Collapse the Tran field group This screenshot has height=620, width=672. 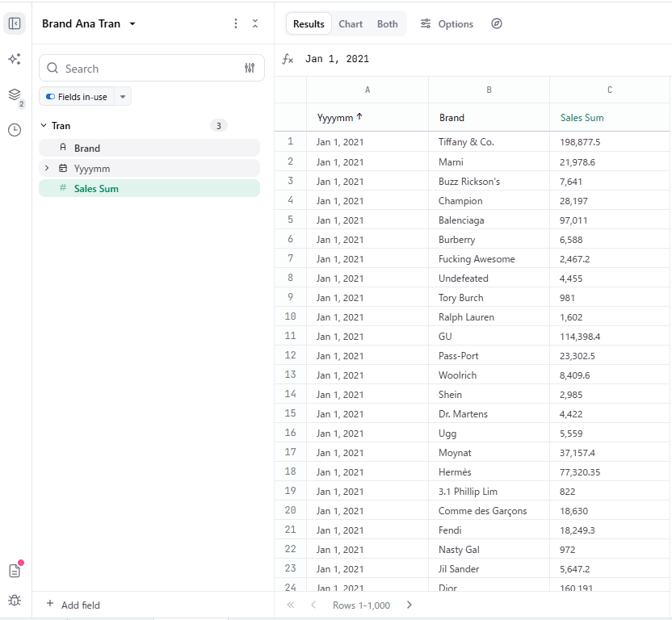(44, 126)
